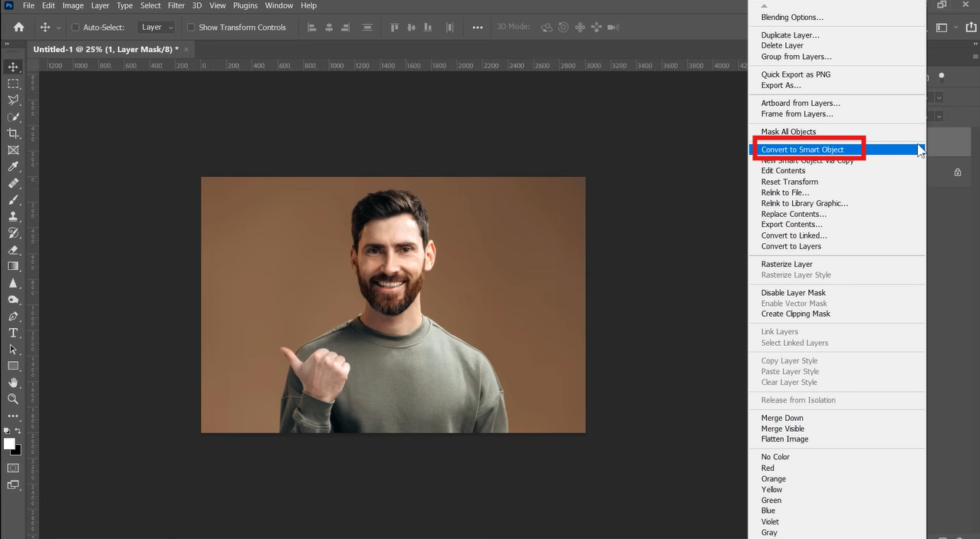Viewport: 980px width, 539px height.
Task: Select the Eraser tool
Action: [x=12, y=249]
